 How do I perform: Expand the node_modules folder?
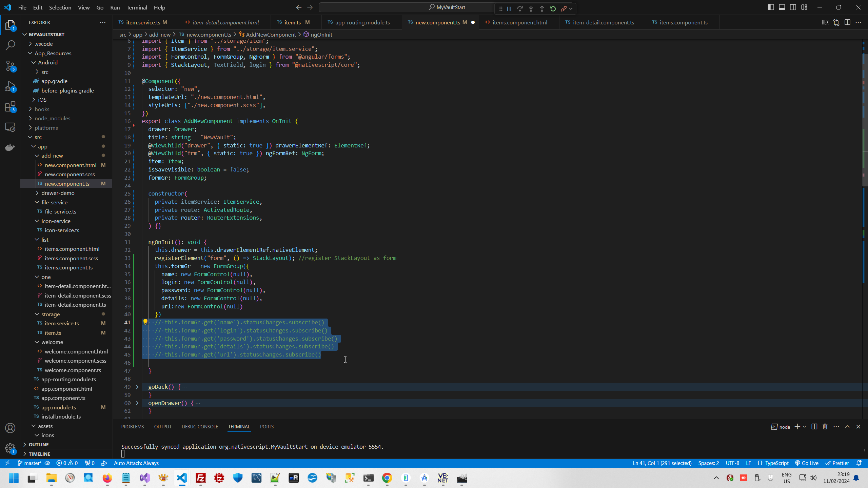(x=53, y=118)
